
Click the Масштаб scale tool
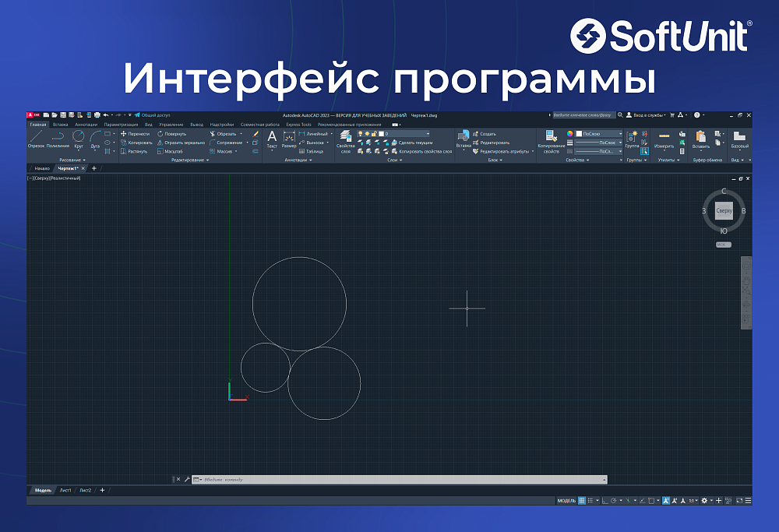tap(170, 151)
